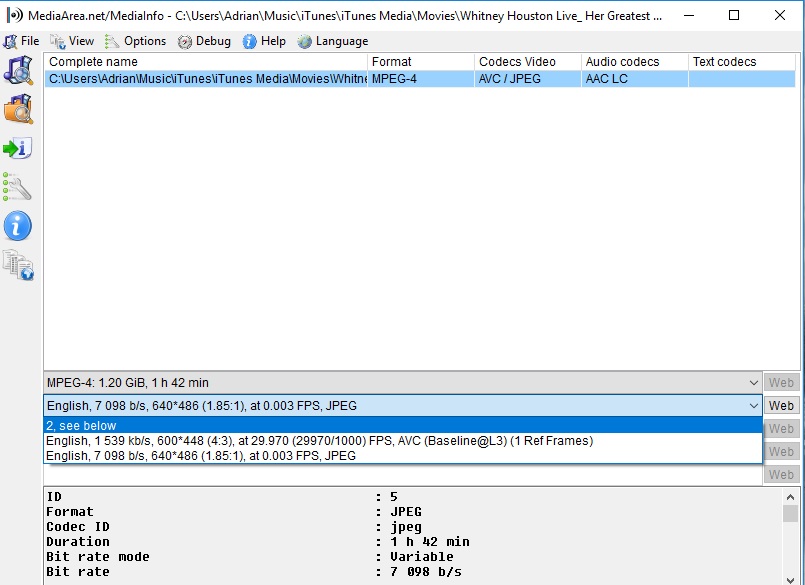Click the Codecs Video column header

coord(528,62)
